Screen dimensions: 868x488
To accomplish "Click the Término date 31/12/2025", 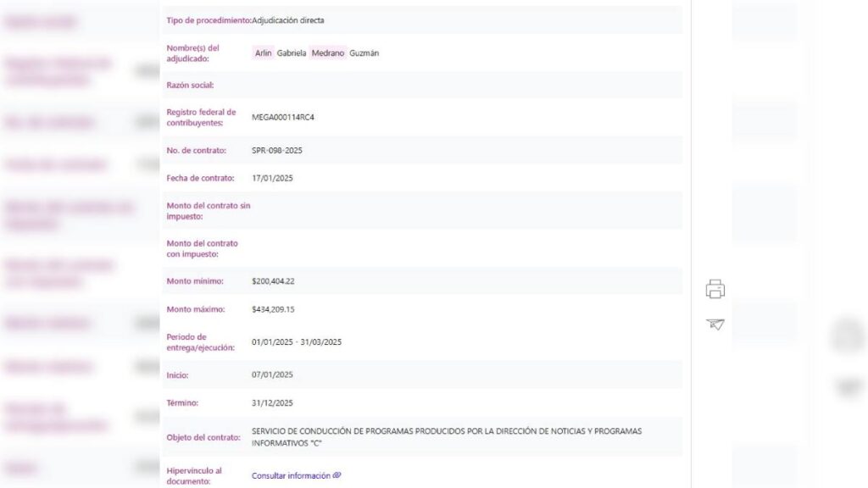I will coord(272,402).
